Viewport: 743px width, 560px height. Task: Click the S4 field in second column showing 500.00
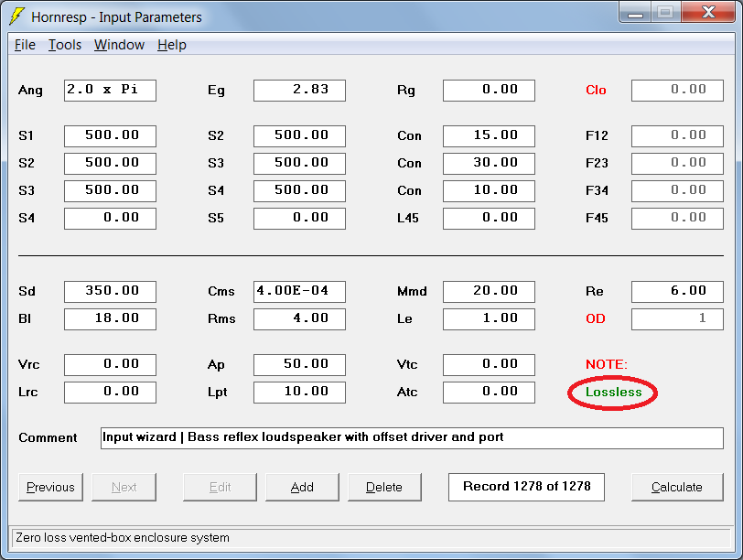299,191
